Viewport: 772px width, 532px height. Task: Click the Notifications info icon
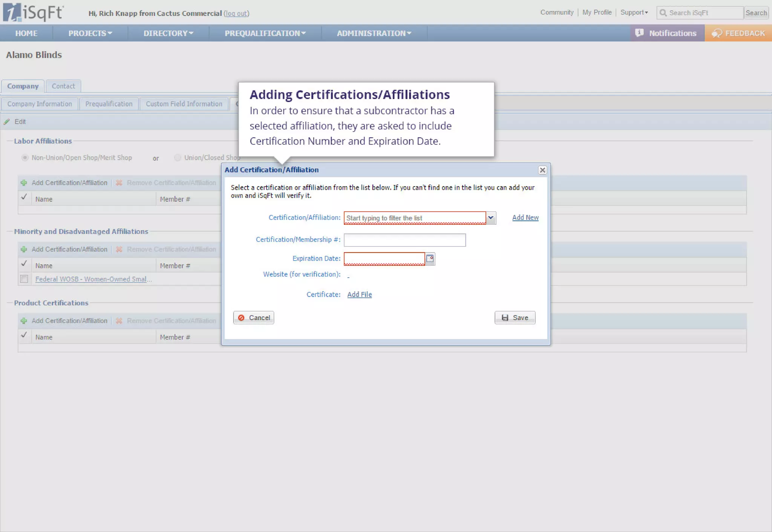[639, 33]
